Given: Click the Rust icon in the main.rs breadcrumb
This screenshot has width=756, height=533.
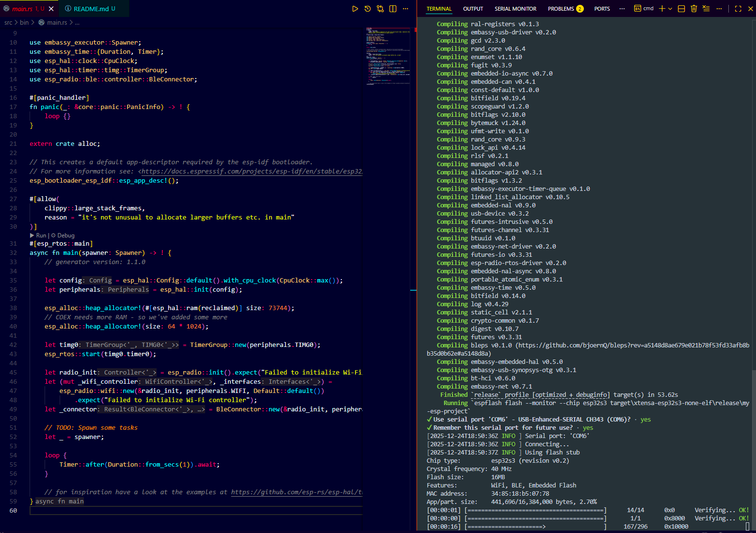Looking at the screenshot, I should [x=42, y=22].
